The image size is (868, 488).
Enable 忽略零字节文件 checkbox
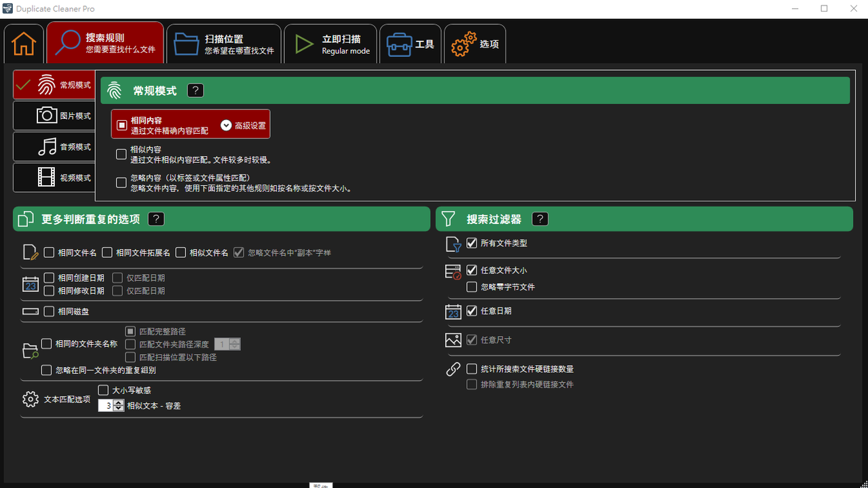[472, 287]
